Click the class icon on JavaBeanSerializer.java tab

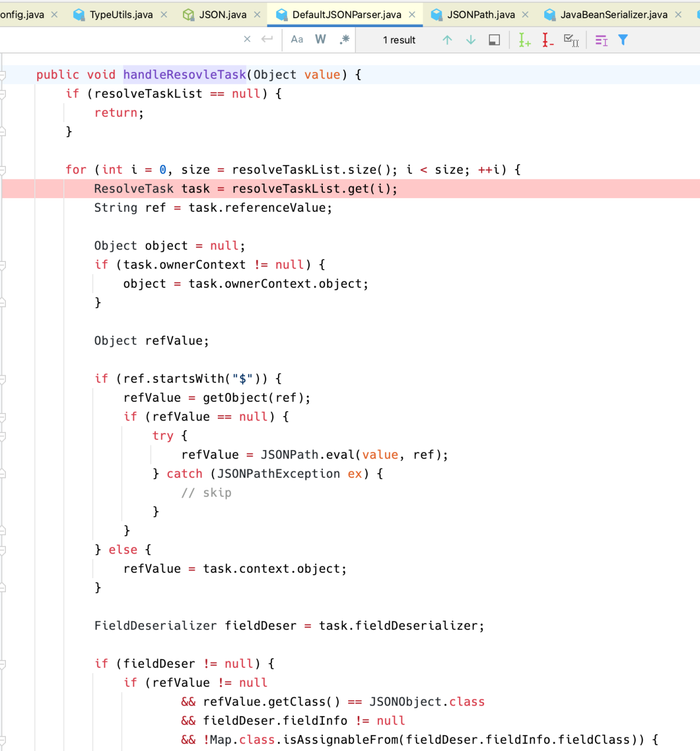pos(549,15)
